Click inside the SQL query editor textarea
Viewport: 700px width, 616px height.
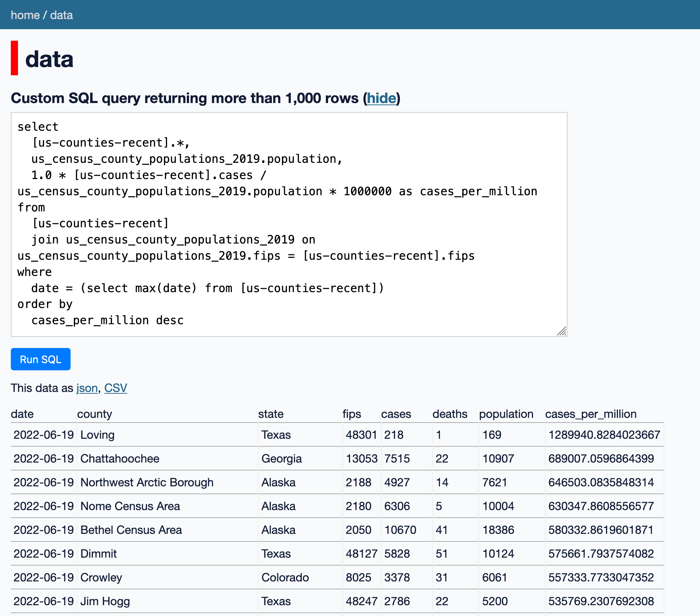pyautogui.click(x=289, y=224)
